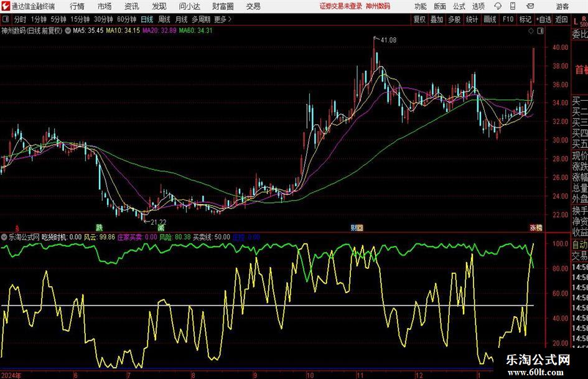The width and height of the screenshot is (588, 379).
Task: Switch to 周线 weekly period
Action: [x=164, y=19]
